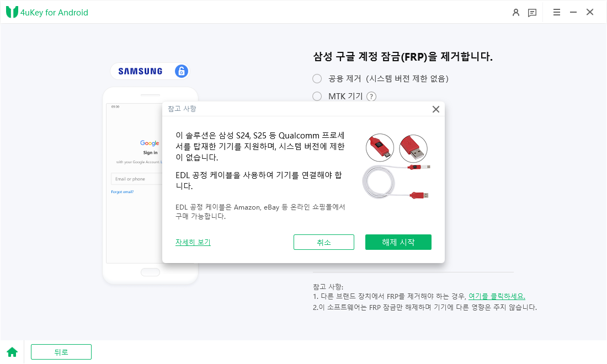Screen dimensions: 607x364
Task: Open the hamburger menu
Action: point(557,12)
